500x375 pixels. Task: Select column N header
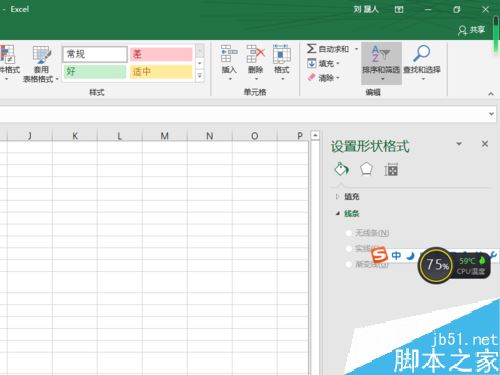210,136
